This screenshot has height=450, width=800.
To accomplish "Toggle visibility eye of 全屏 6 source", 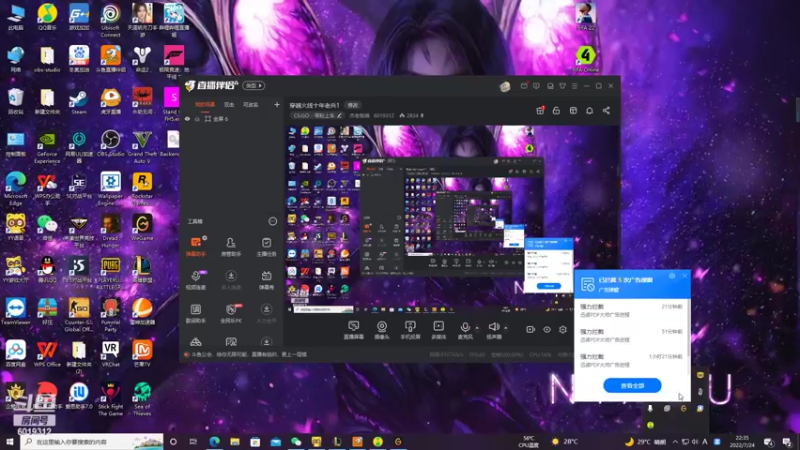I will click(x=187, y=119).
